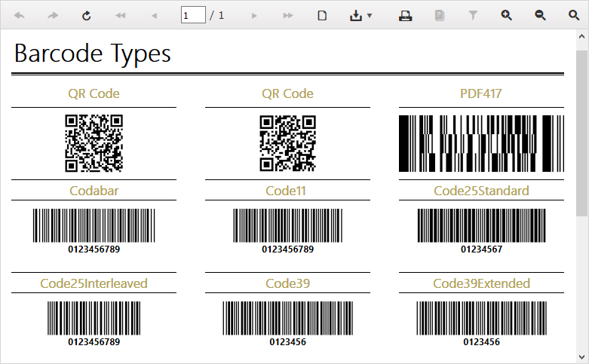The height and width of the screenshot is (364, 589).
Task: Go to the previous page icon
Action: 154,15
